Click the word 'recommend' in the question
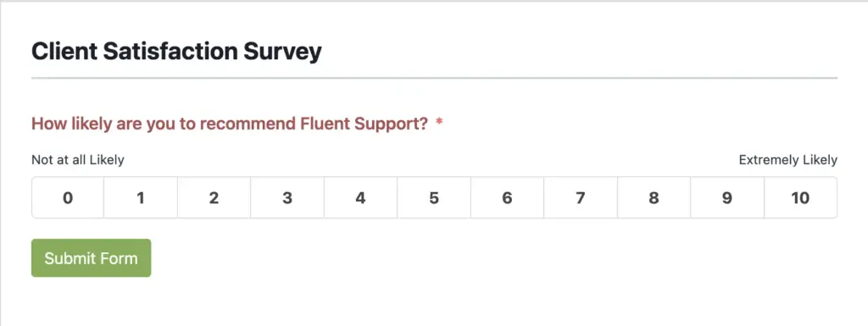868x326 pixels. pyautogui.click(x=248, y=124)
